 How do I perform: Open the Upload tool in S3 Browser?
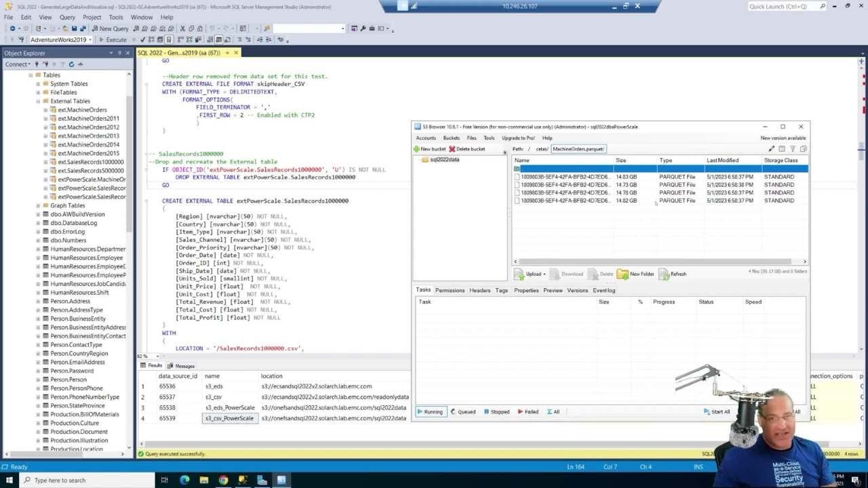(x=530, y=274)
